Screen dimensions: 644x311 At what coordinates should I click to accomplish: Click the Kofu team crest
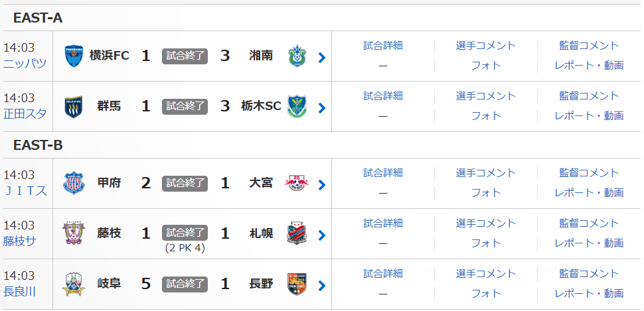coord(73,184)
